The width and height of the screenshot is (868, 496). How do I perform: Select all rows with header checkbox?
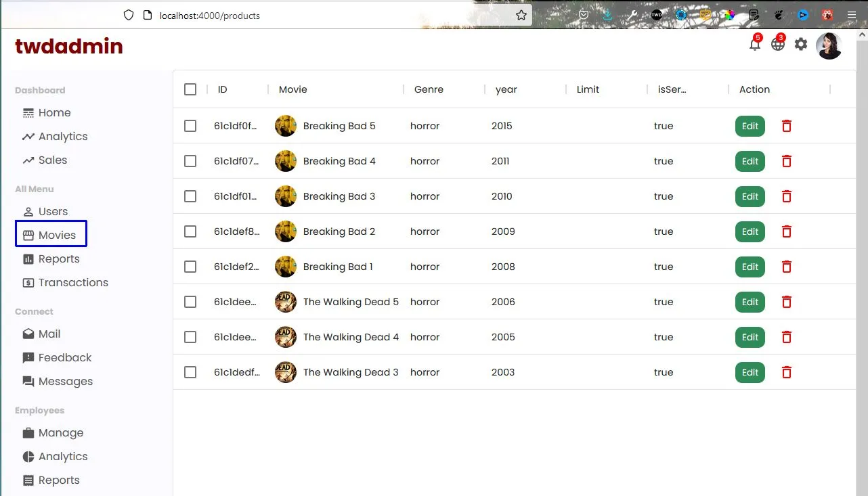[x=190, y=89]
